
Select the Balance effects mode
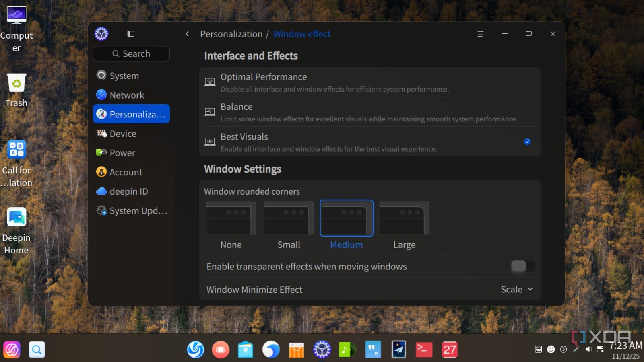(x=369, y=112)
